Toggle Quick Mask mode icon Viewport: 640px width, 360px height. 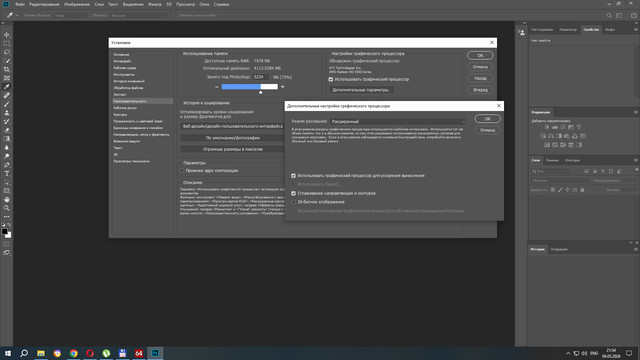click(x=7, y=244)
